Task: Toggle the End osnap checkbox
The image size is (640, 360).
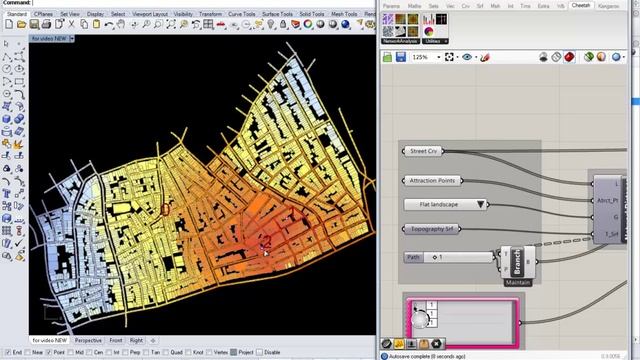Action: 8,352
